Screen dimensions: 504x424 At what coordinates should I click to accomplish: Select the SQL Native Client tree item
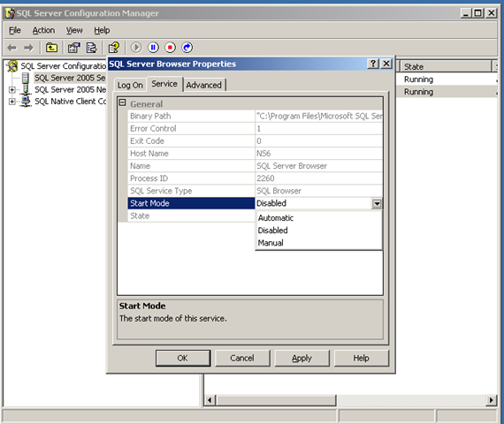click(70, 102)
